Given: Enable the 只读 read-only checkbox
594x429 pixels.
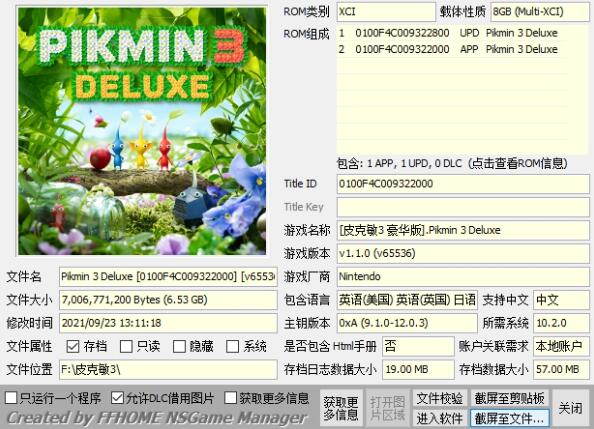Looking at the screenshot, I should point(126,346).
